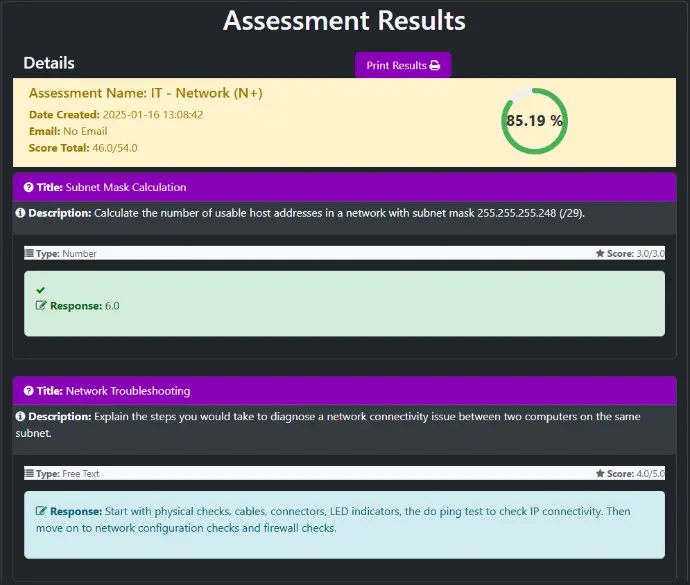Click question icon beside Network Troubleshooting title
The image size is (690, 585).
pos(29,391)
